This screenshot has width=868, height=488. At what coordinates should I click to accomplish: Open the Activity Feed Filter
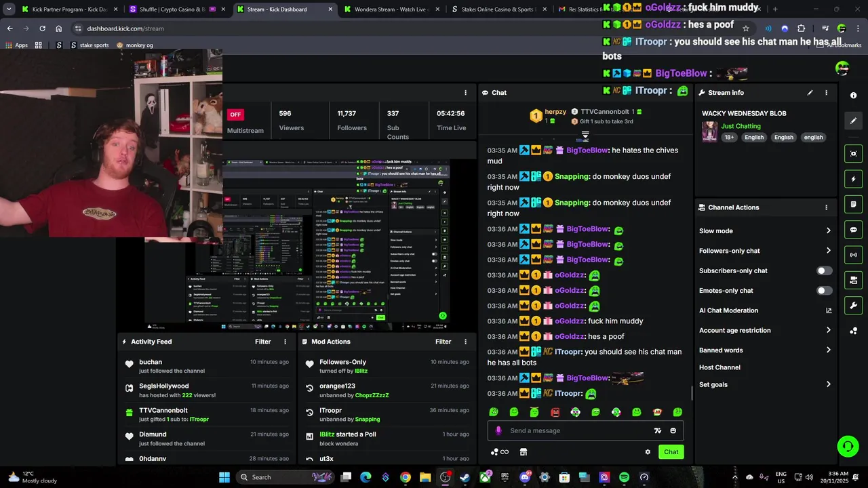tap(262, 342)
